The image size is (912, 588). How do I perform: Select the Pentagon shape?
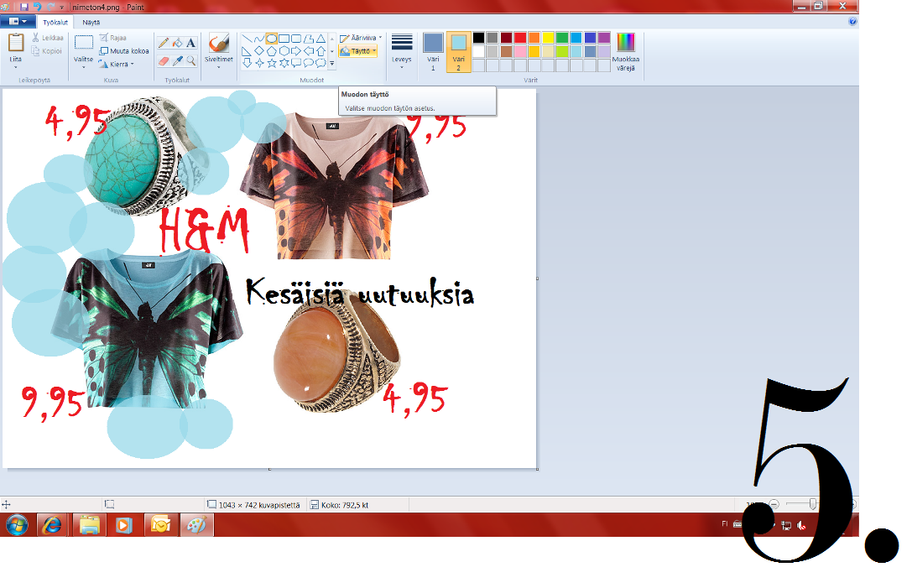tap(271, 51)
